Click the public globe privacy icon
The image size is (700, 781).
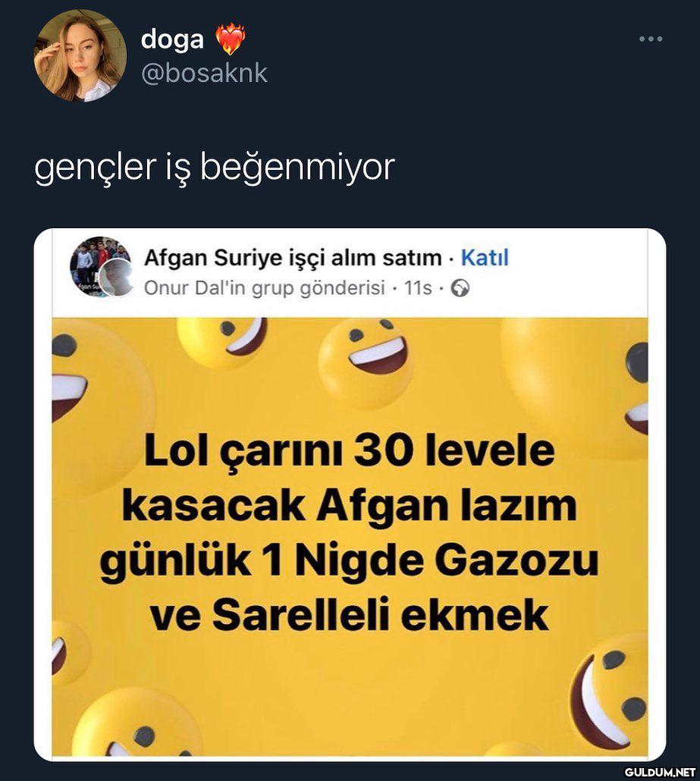[460, 288]
